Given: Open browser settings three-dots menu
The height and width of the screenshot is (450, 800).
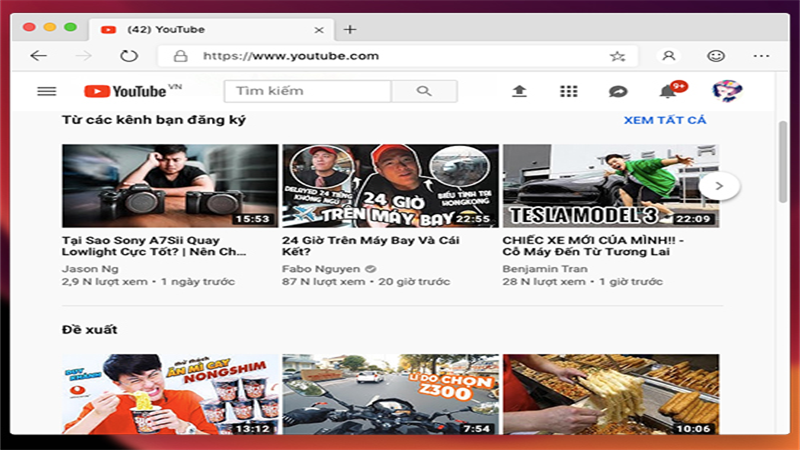Looking at the screenshot, I should tap(761, 56).
